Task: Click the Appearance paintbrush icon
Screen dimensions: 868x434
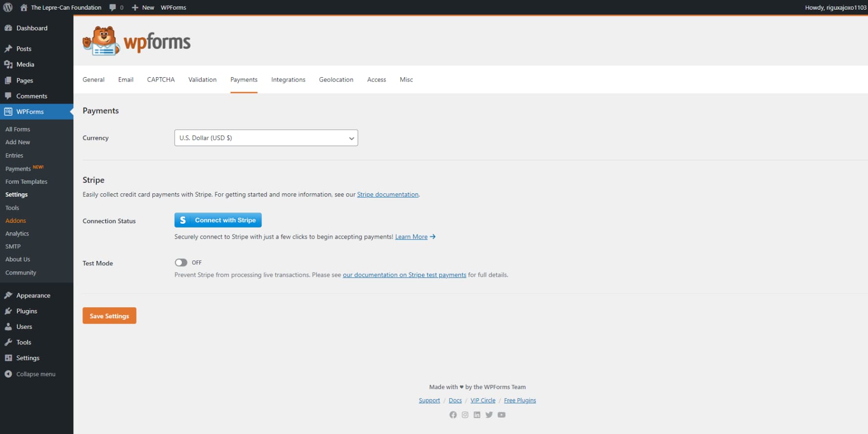Action: point(9,295)
